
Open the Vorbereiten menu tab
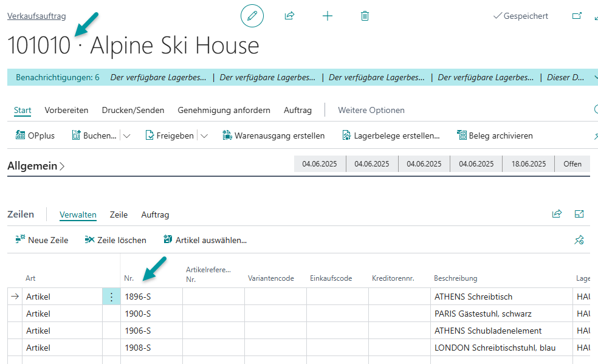(x=66, y=110)
